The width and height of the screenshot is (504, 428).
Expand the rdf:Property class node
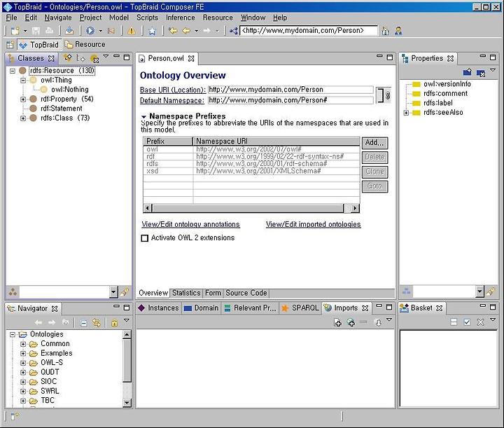(23, 99)
